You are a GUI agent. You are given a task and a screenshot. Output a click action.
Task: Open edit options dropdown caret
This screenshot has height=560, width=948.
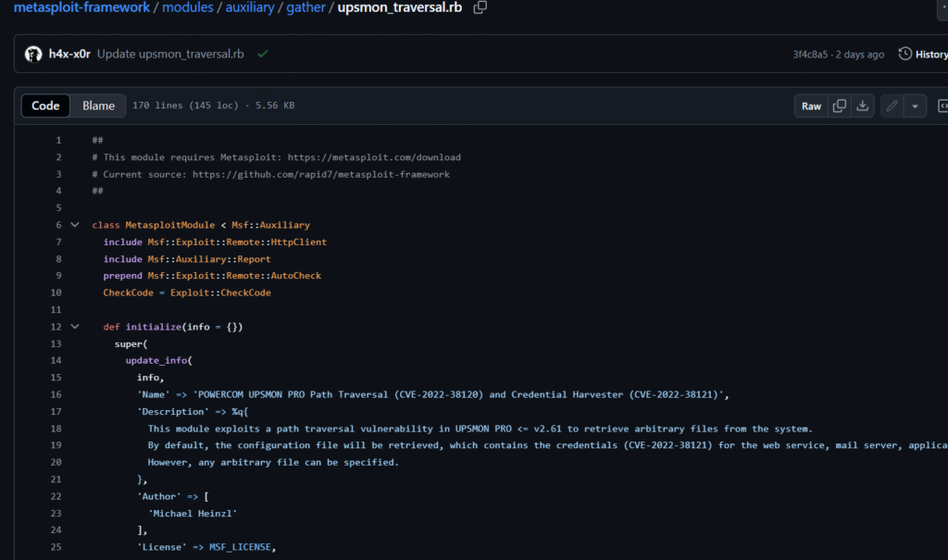point(915,106)
